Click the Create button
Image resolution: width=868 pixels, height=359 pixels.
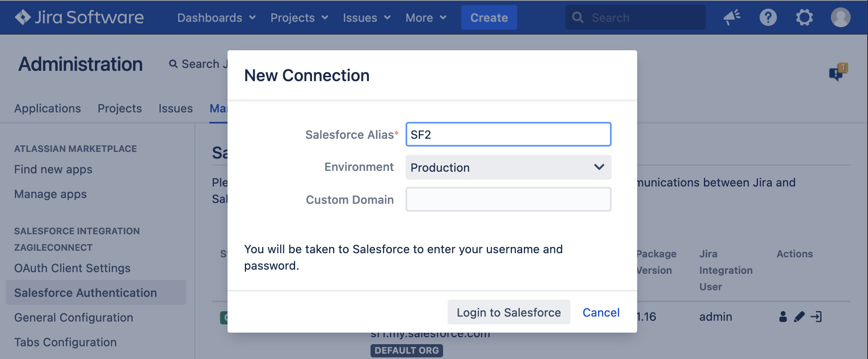point(489,18)
